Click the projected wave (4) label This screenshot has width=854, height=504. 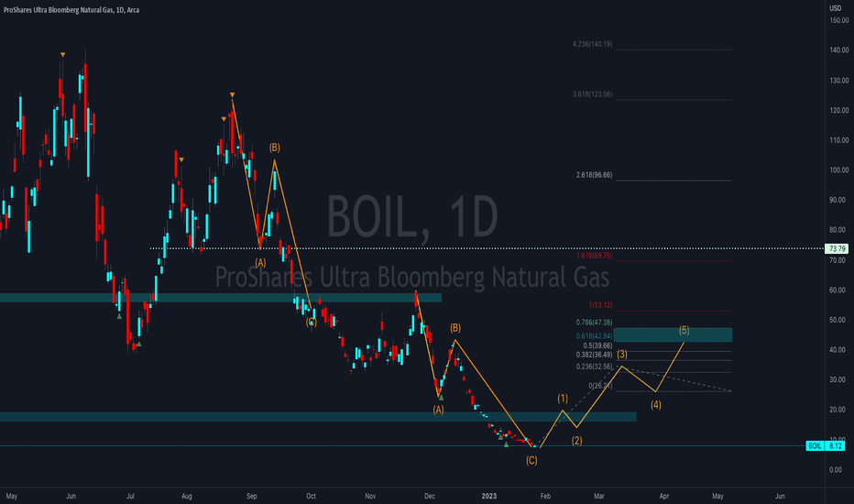[x=656, y=405]
